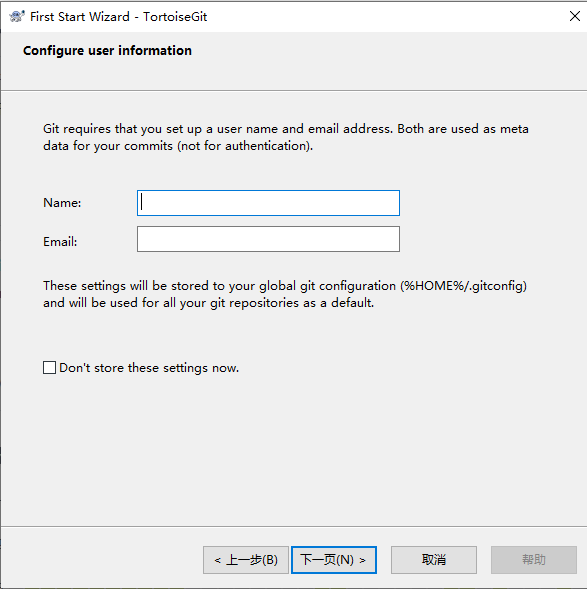Cancel the wizard with 取消 button
This screenshot has height=589, width=587.
pos(434,560)
